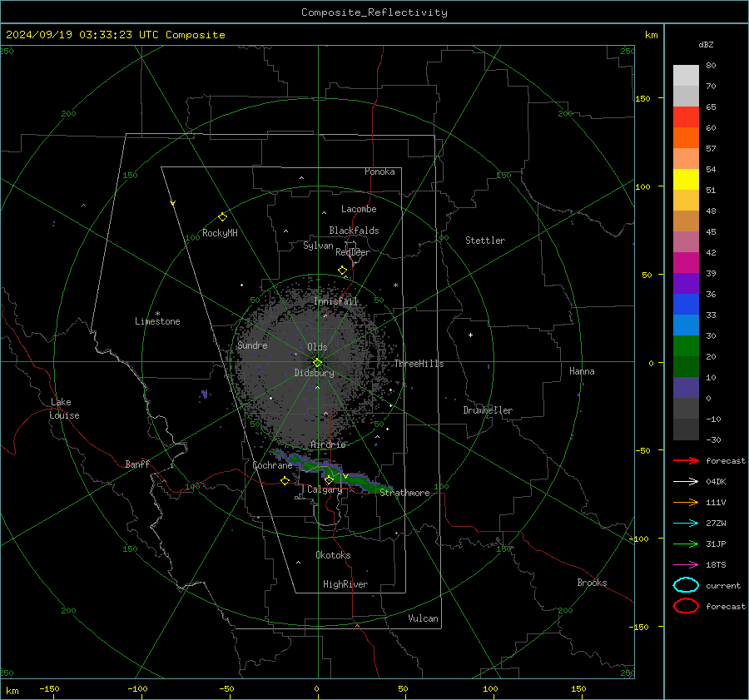Click the cyan 27ZW arrow in legend
The width and height of the screenshot is (749, 700).
pyautogui.click(x=686, y=524)
